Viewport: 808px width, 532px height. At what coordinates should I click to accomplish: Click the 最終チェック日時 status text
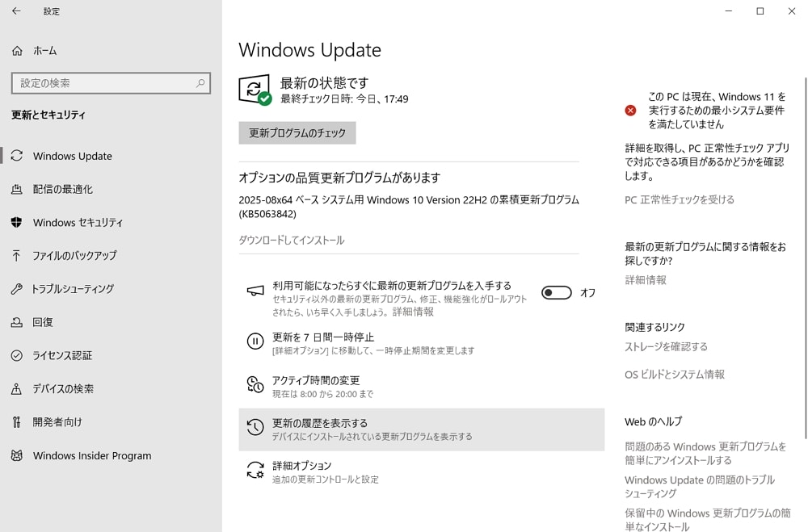344,98
